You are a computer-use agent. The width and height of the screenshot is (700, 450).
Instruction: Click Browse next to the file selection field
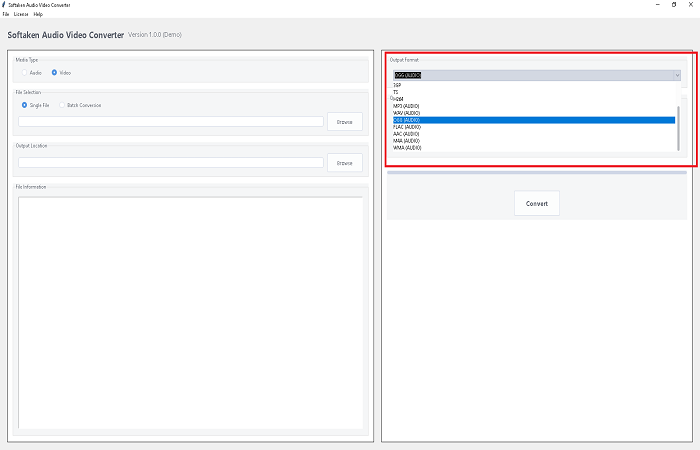(x=345, y=121)
